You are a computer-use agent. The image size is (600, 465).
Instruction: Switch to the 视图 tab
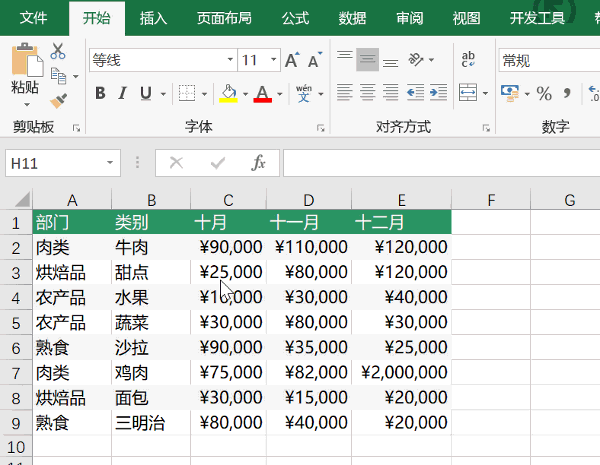coord(466,18)
